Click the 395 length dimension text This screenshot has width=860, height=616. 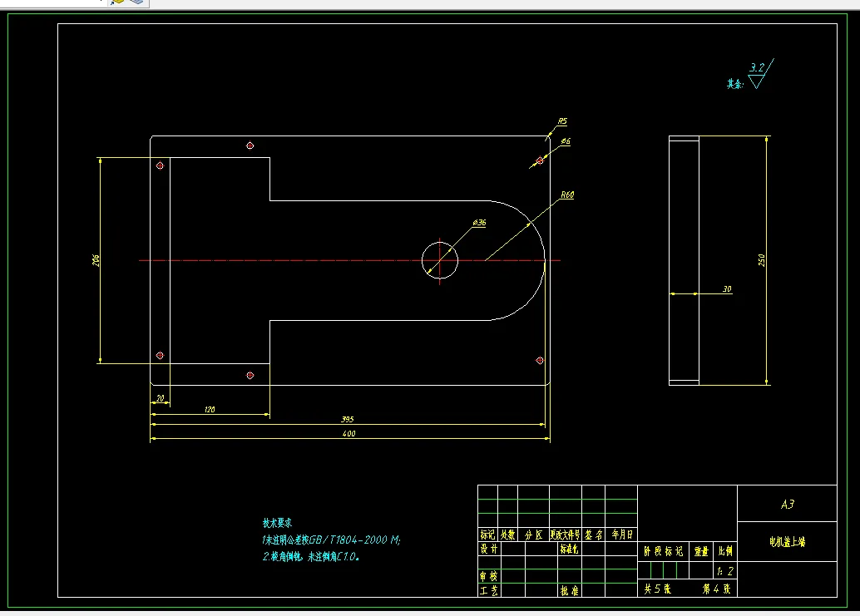[x=347, y=419]
